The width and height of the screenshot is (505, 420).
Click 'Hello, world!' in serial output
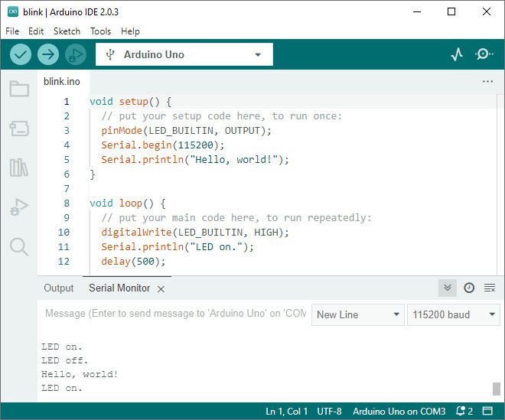pyautogui.click(x=80, y=374)
